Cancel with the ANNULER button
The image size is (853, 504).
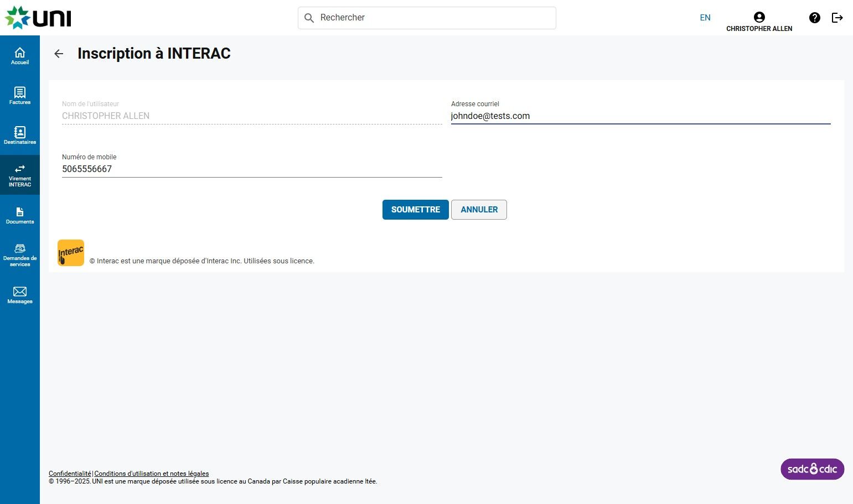(479, 210)
